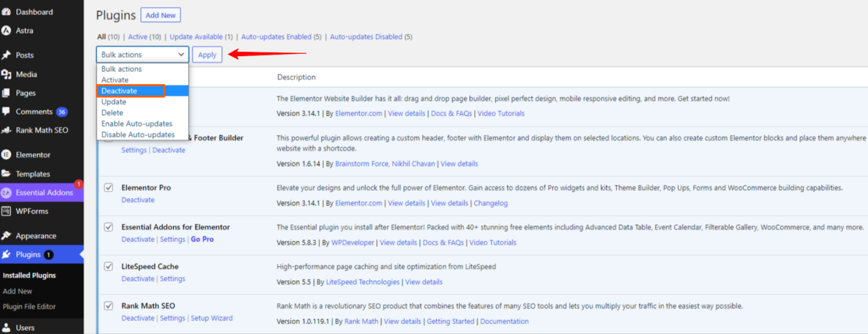Click the Comments count badge 36
This screenshot has height=334, width=868.
pyautogui.click(x=62, y=112)
